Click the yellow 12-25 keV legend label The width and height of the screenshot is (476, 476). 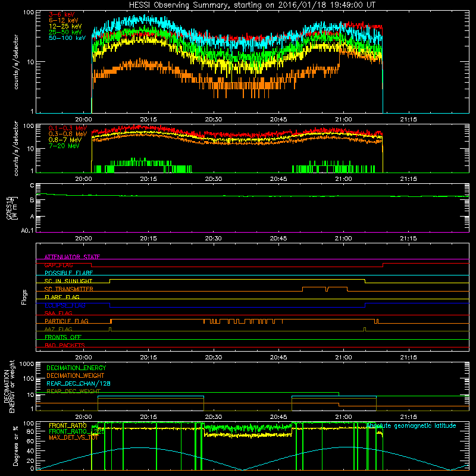point(65,26)
